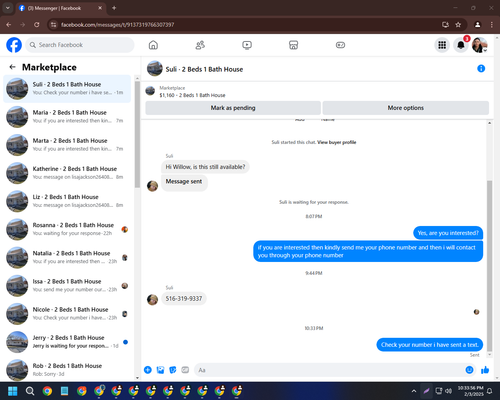Choose a GIF icon in composer
Screen dimensions: 500x400
(x=185, y=370)
